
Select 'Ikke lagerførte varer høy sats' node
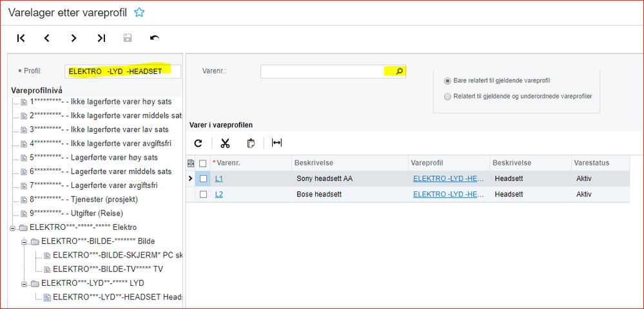pyautogui.click(x=101, y=101)
